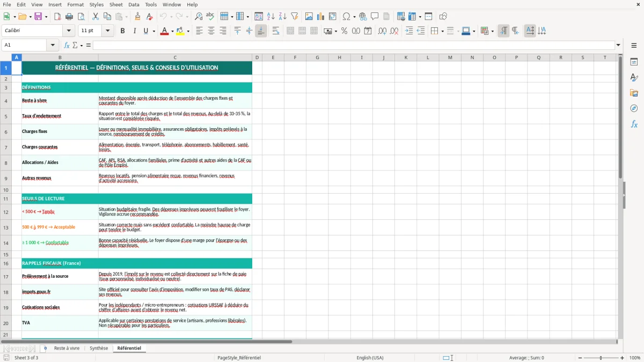Screen dimensions: 644x362
Task: Click the Clear Direct Formatting icon
Action: click(x=149, y=17)
